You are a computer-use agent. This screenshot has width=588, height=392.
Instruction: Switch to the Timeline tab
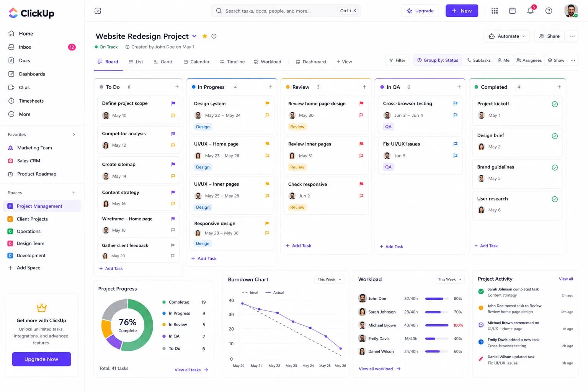(x=232, y=62)
